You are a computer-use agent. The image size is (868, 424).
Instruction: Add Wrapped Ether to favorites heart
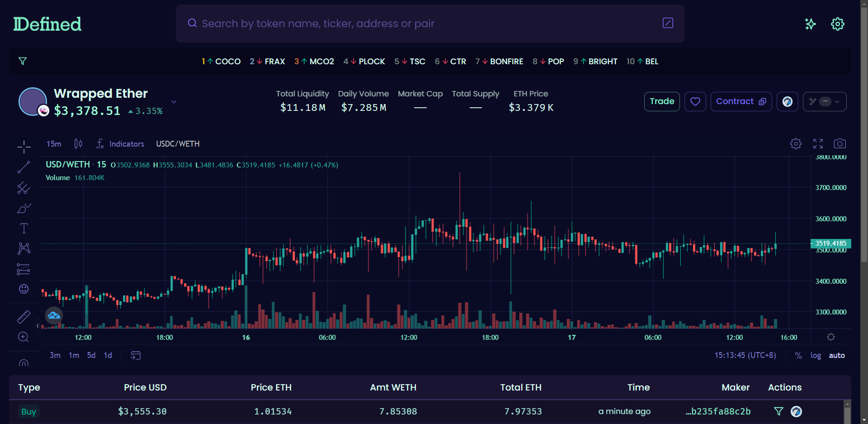(x=695, y=101)
